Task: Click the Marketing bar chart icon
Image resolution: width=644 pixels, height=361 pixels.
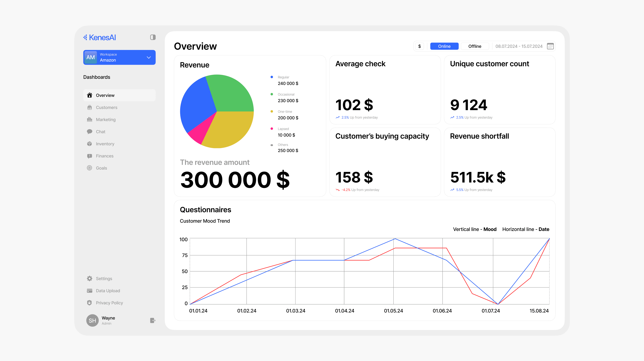Action: point(90,119)
